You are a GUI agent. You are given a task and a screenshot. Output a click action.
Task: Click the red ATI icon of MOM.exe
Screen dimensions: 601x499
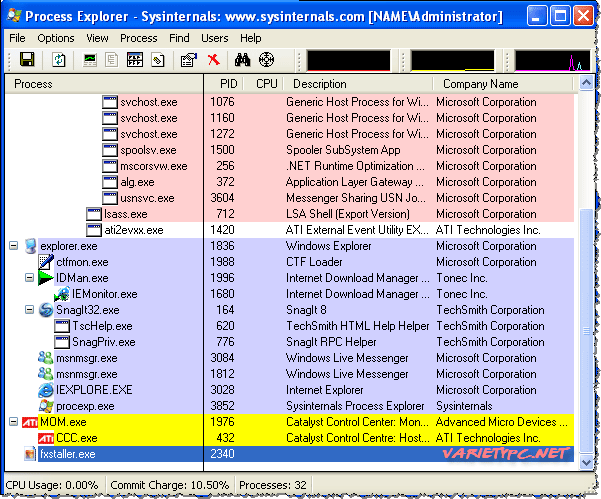[x=30, y=422]
